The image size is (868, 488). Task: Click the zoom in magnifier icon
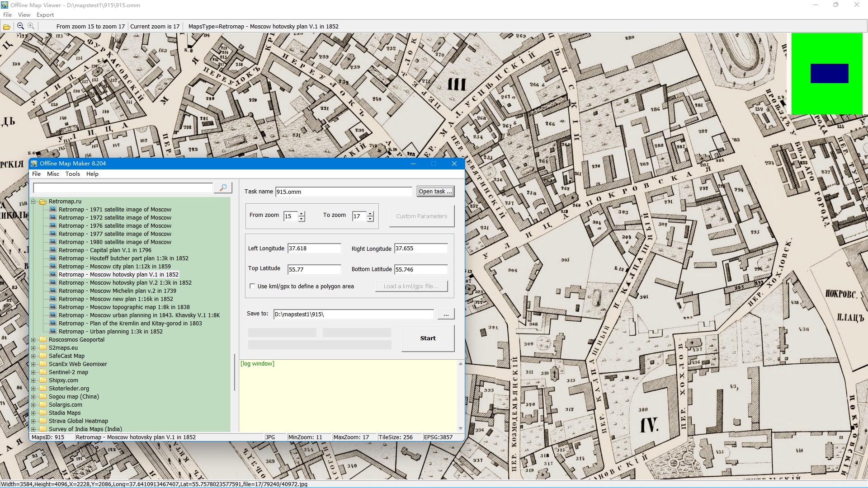pos(31,26)
